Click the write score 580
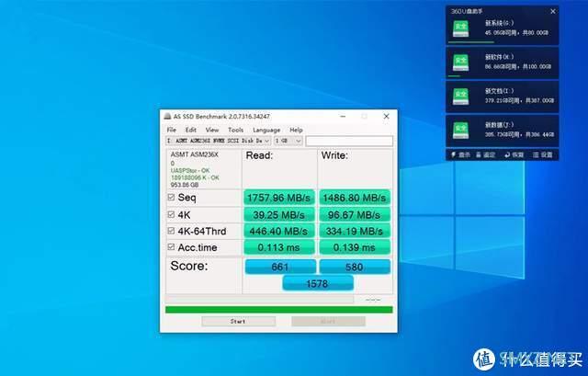Image resolution: width=588 pixels, height=376 pixels. [355, 267]
